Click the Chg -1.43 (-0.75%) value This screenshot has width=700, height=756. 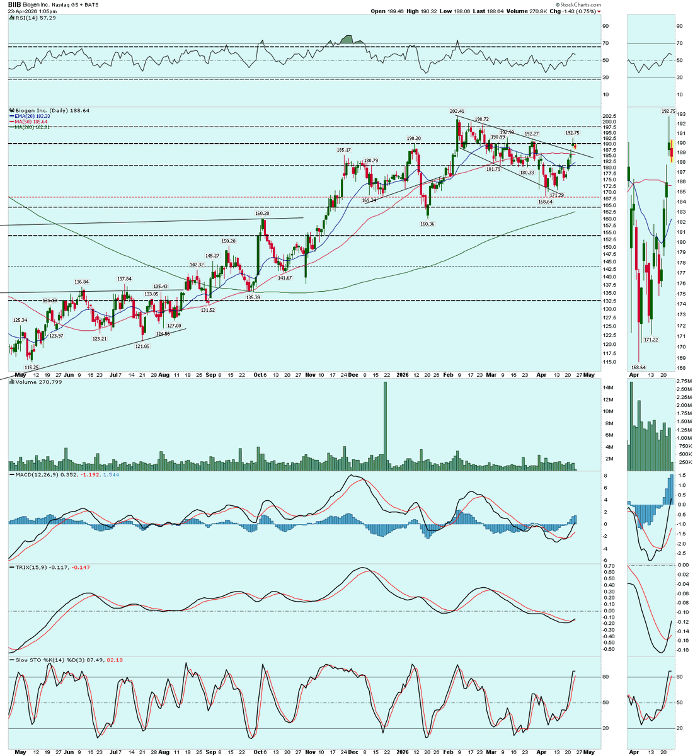[x=578, y=11]
